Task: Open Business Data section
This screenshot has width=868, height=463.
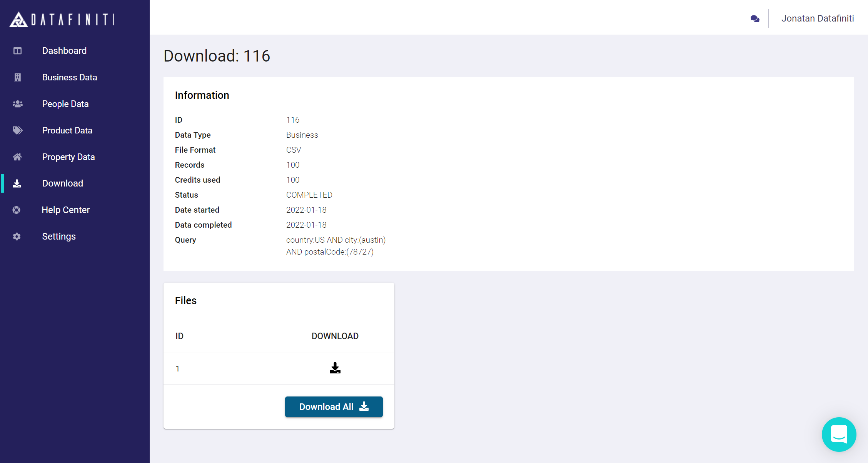Action: 69,77
